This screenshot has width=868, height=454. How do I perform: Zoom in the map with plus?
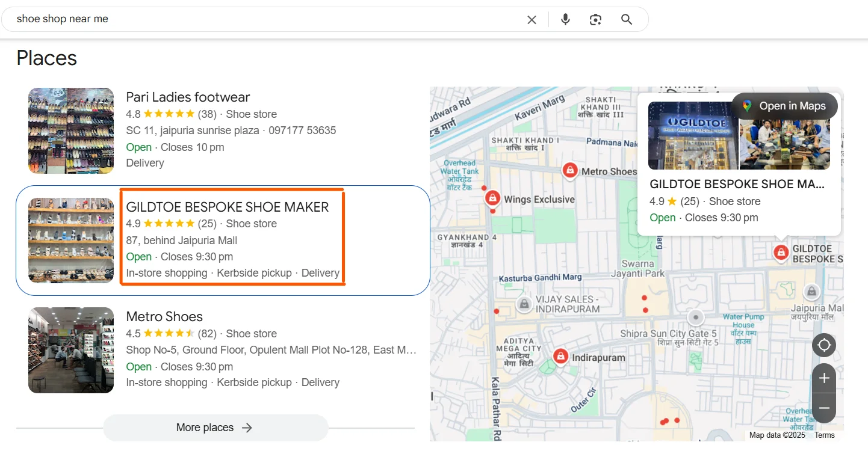pos(824,378)
